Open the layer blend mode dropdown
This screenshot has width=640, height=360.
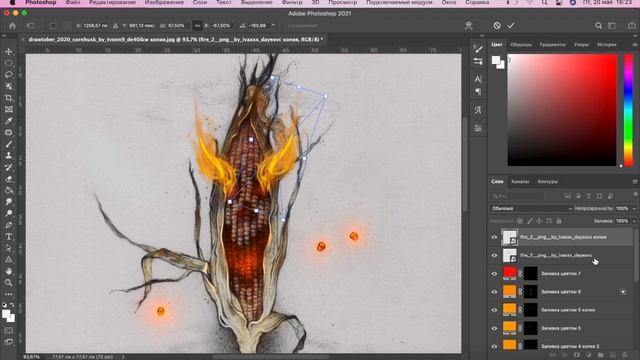pyautogui.click(x=531, y=209)
